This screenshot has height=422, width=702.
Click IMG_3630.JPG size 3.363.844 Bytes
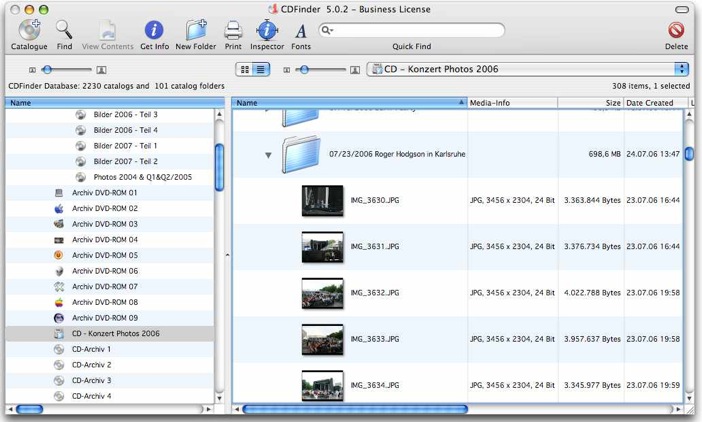click(592, 200)
